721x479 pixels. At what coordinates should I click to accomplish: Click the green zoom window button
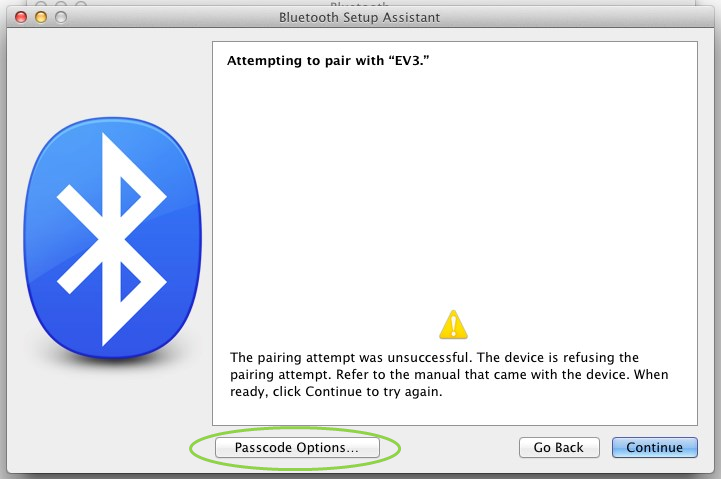tap(61, 17)
